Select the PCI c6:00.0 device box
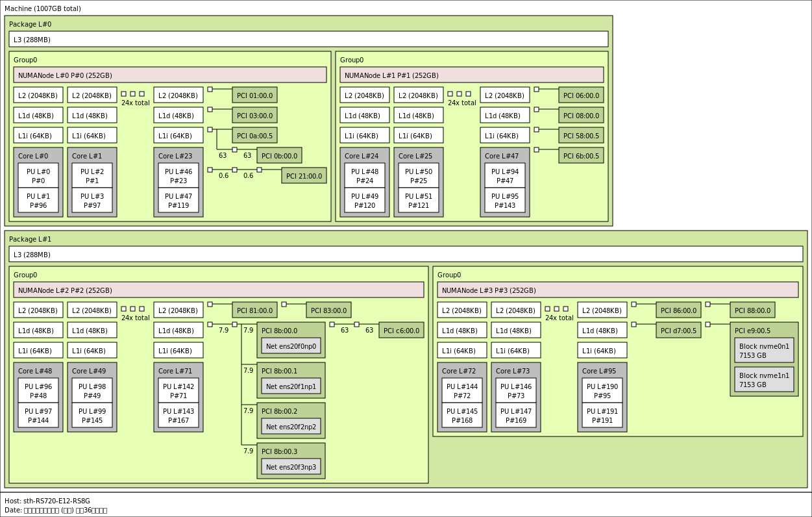This screenshot has height=517, width=812. 401,331
